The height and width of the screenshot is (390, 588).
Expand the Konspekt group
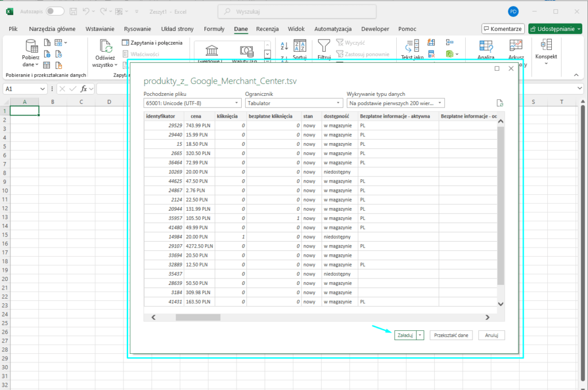tap(546, 52)
